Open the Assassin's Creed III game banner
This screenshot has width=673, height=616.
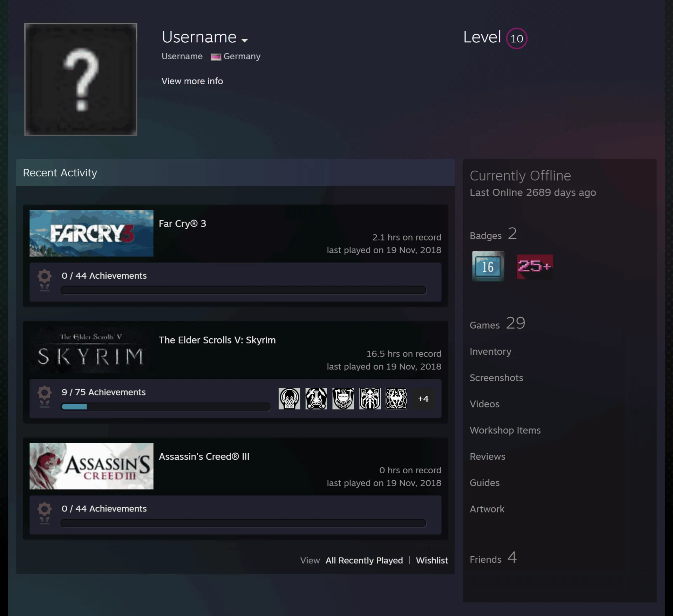(x=91, y=466)
